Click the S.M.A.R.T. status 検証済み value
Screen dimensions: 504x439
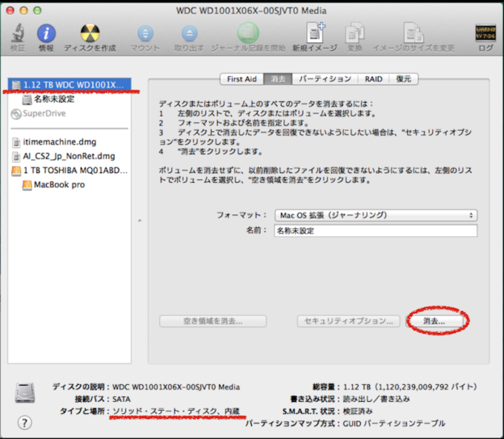coord(358,411)
